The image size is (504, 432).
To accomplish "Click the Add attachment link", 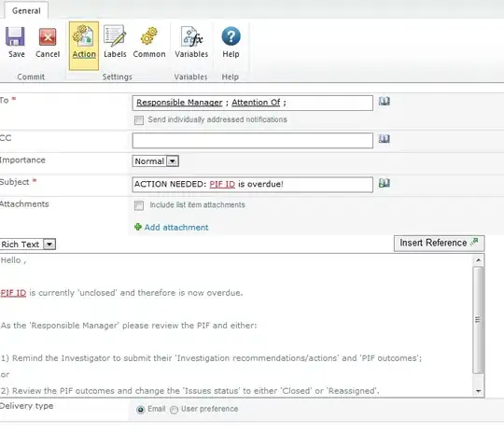I will (x=176, y=228).
